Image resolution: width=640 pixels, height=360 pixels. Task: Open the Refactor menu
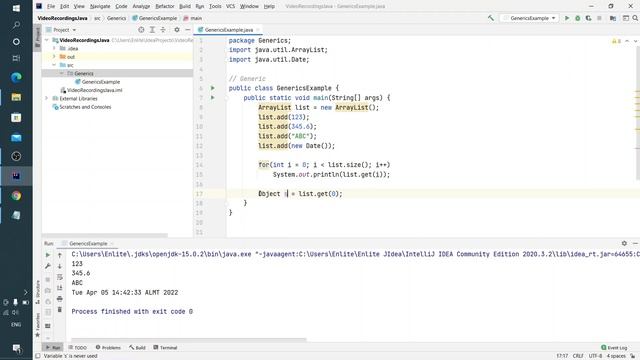pyautogui.click(x=165, y=6)
